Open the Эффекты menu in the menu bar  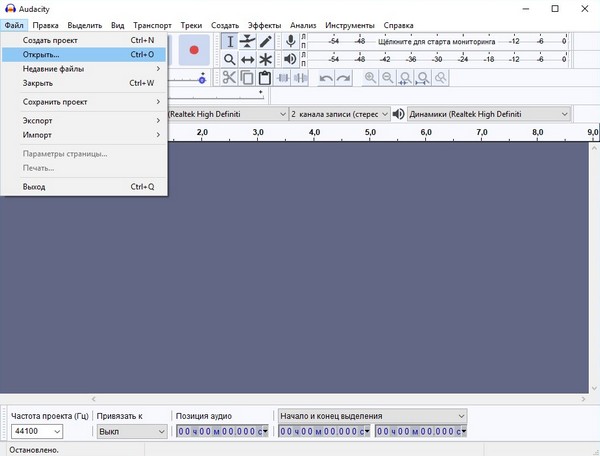click(264, 24)
